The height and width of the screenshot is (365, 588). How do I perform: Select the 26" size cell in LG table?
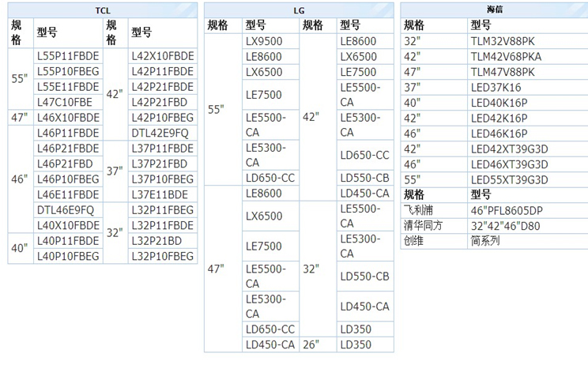click(311, 344)
